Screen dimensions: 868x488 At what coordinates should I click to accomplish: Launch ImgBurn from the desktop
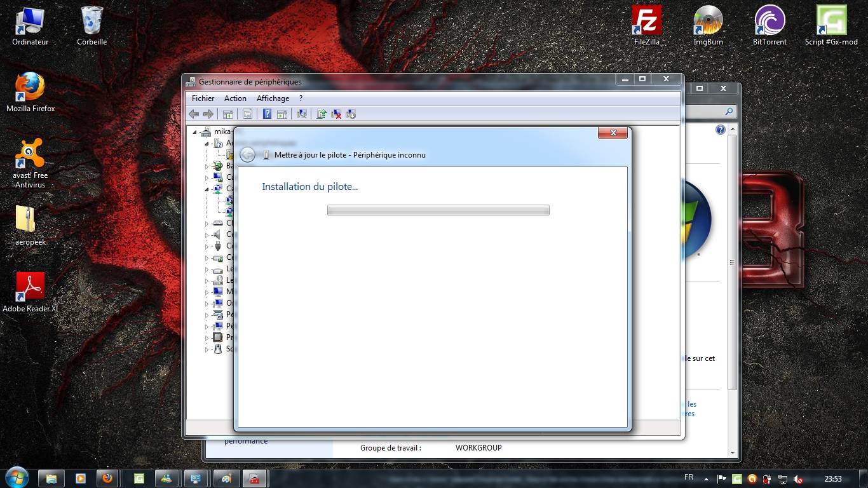[x=707, y=21]
